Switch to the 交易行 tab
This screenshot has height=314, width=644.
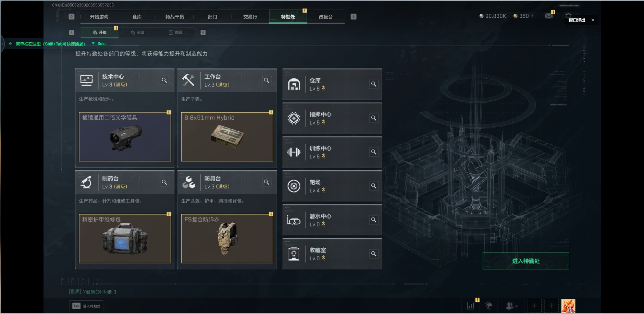click(x=250, y=17)
